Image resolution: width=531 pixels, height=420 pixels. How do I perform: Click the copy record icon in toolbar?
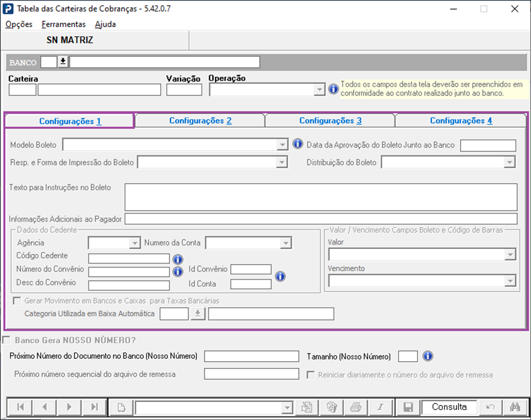click(307, 407)
